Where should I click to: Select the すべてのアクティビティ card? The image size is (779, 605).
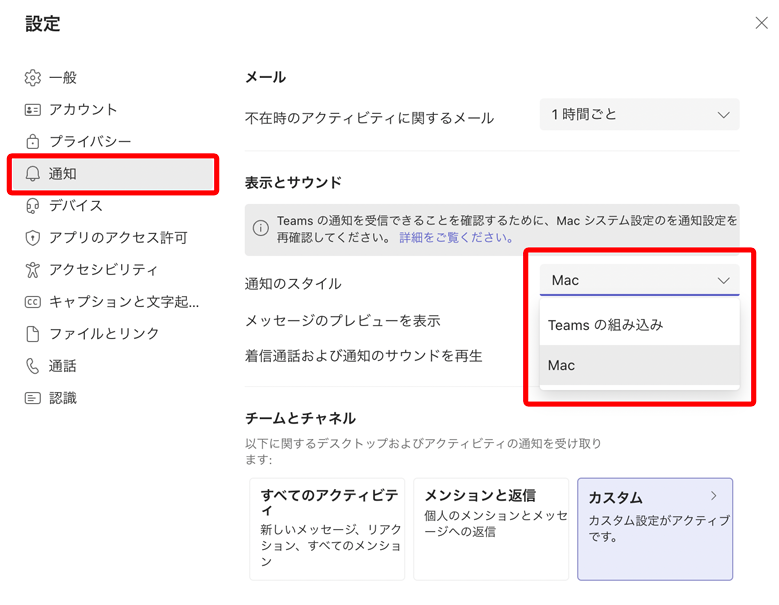pos(327,529)
